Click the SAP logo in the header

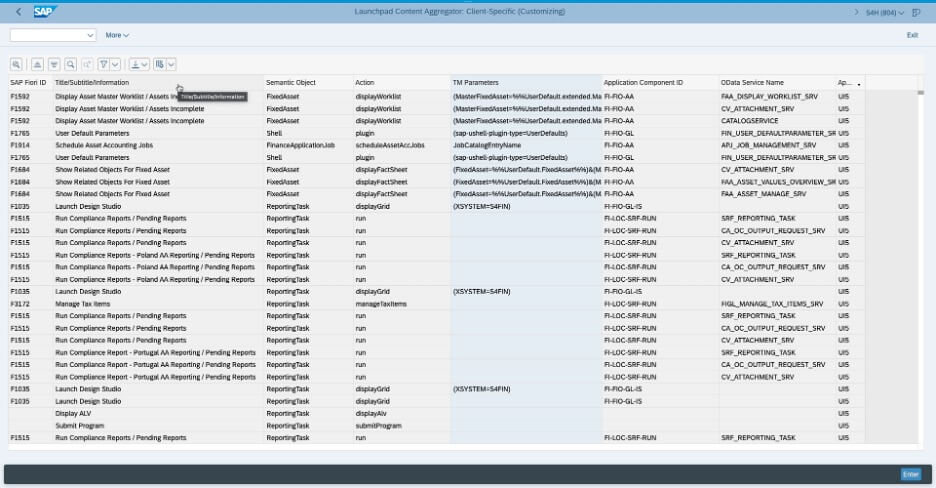(45, 11)
